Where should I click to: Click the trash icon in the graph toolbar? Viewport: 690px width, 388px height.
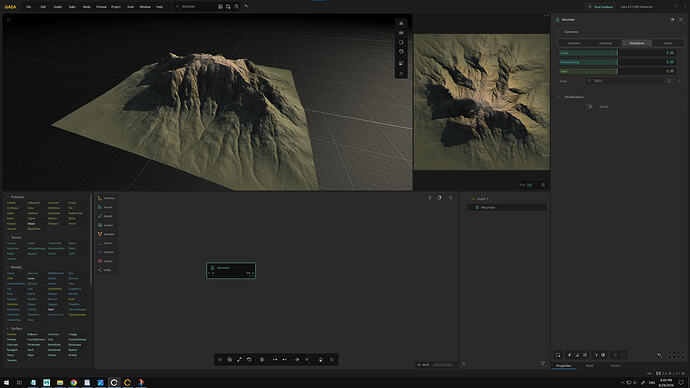pyautogui.click(x=262, y=360)
